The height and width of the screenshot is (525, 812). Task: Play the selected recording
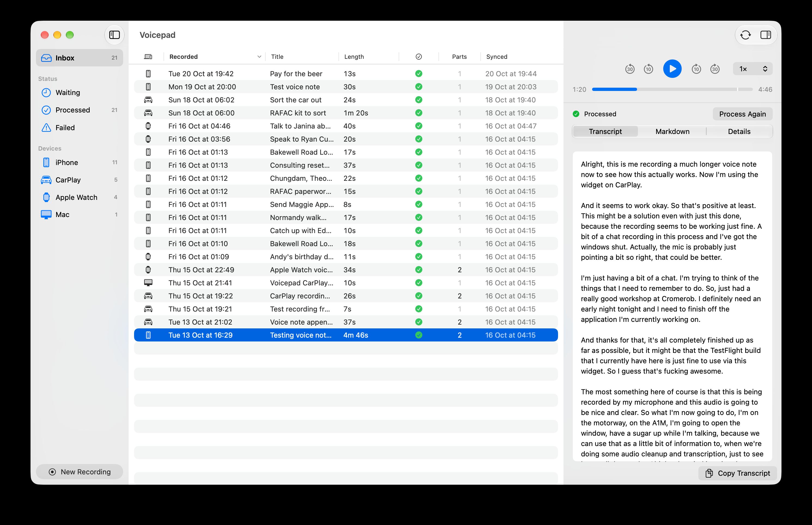click(672, 69)
